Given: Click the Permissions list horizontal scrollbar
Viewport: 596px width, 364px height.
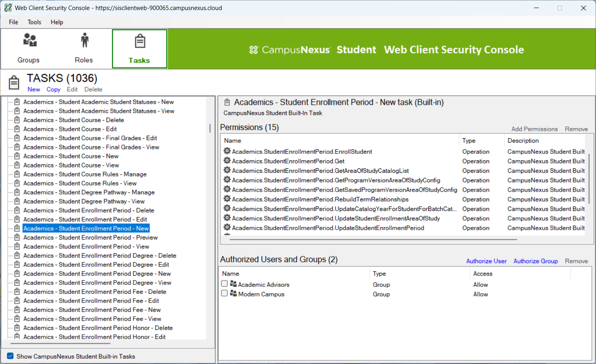Looking at the screenshot, I should tap(373, 239).
